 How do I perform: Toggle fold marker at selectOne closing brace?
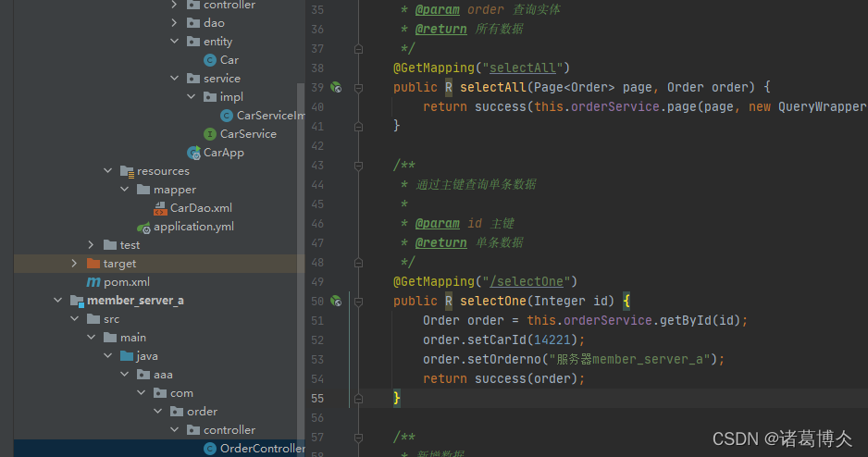358,398
